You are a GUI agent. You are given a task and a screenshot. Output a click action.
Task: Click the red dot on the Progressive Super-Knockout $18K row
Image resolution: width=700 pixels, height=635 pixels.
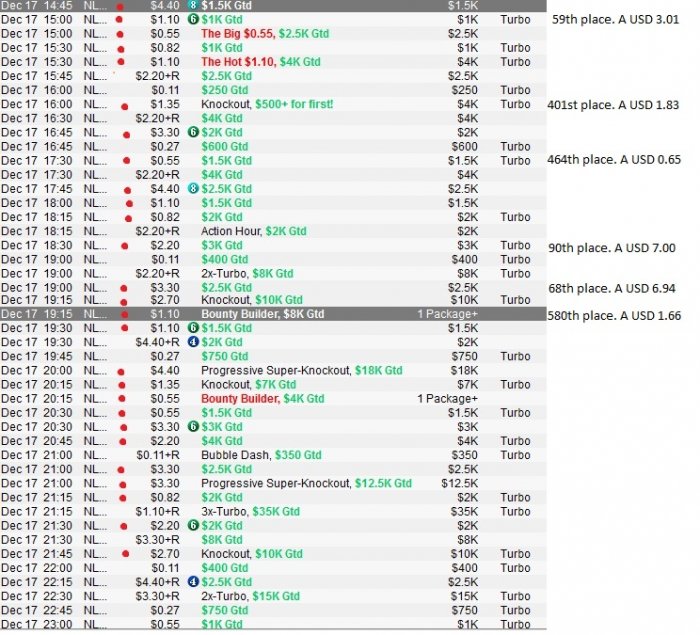click(x=120, y=370)
